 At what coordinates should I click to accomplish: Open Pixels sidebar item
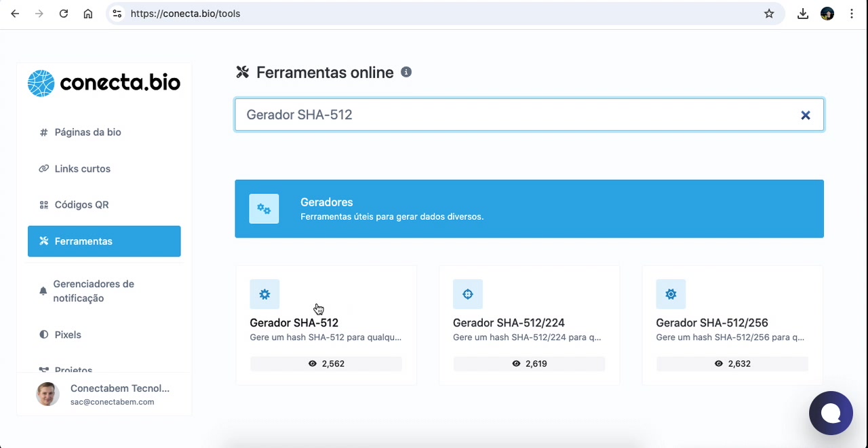point(68,335)
